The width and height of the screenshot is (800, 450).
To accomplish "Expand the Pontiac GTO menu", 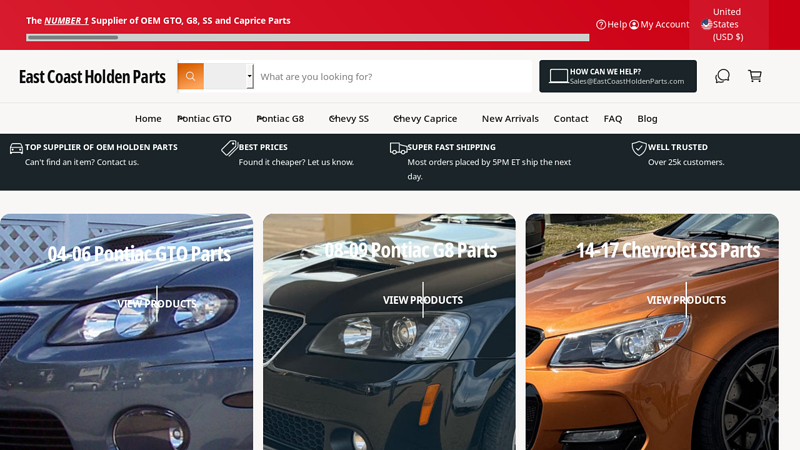I will [x=204, y=118].
